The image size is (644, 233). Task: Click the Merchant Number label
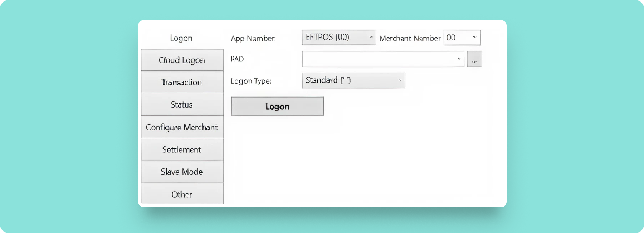pos(410,38)
